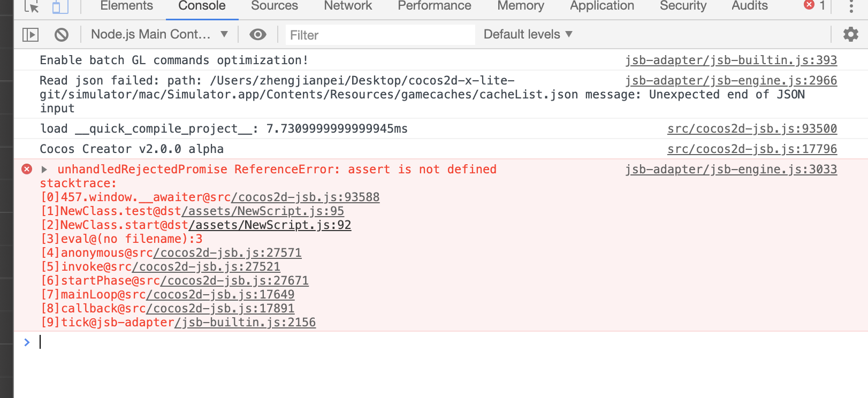
Task: Switch to the Network tab
Action: 348,6
